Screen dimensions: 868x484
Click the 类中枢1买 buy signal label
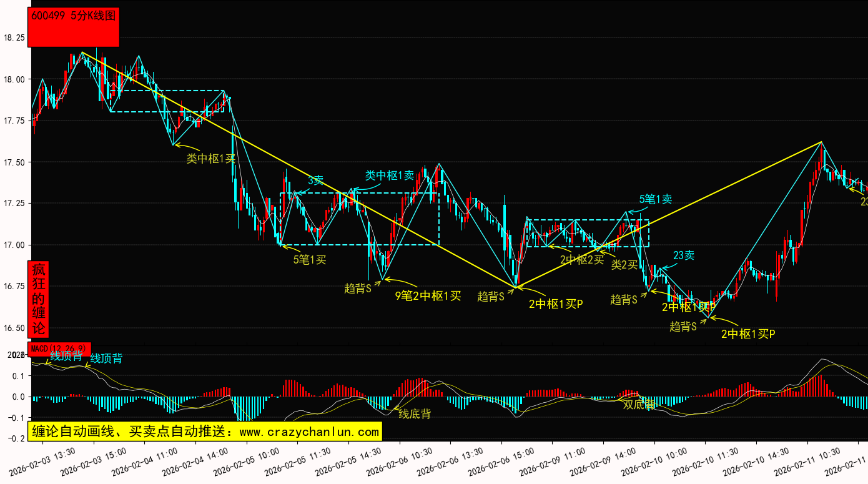pos(211,159)
